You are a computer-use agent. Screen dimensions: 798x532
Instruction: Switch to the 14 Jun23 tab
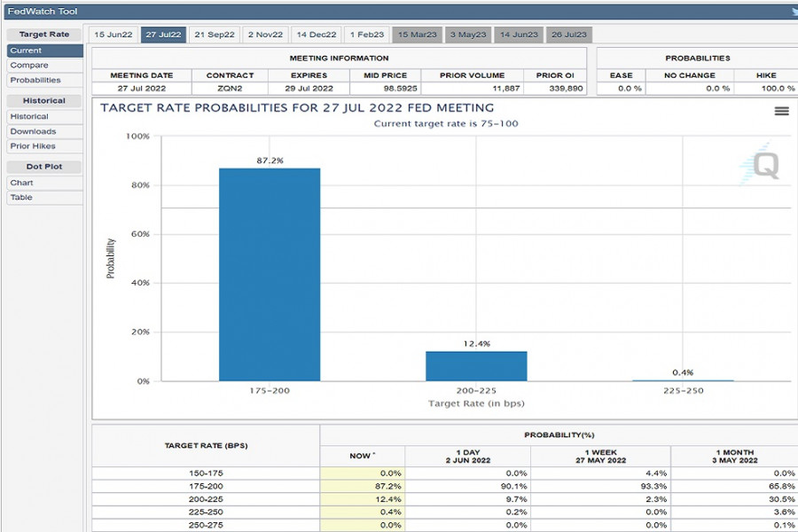[519, 35]
